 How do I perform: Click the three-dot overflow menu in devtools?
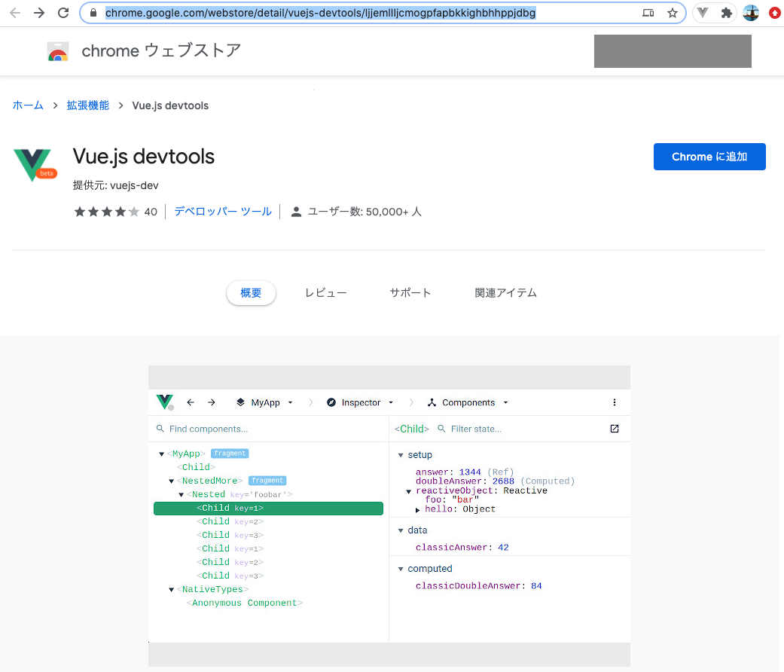pos(615,402)
